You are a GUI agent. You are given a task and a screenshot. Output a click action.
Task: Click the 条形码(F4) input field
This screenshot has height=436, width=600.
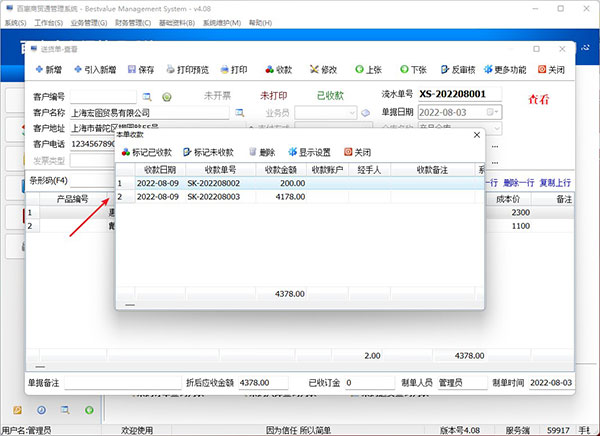(x=93, y=181)
